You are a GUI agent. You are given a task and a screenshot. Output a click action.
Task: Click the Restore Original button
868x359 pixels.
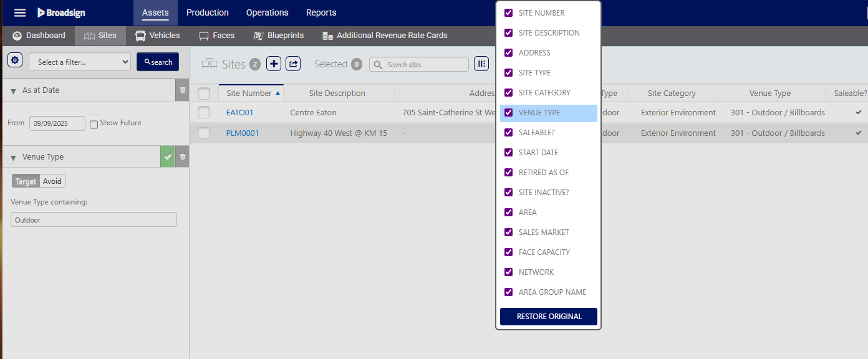tap(549, 317)
